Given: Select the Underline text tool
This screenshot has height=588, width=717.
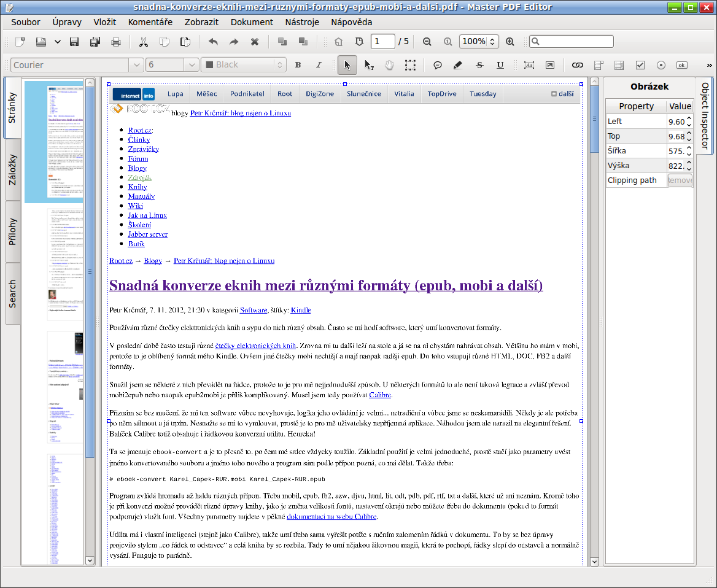Looking at the screenshot, I should 500,65.
